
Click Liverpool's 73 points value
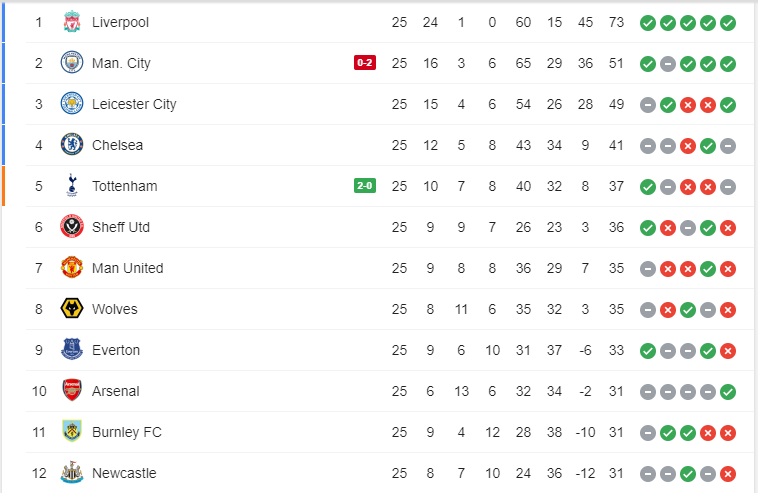[x=616, y=21]
